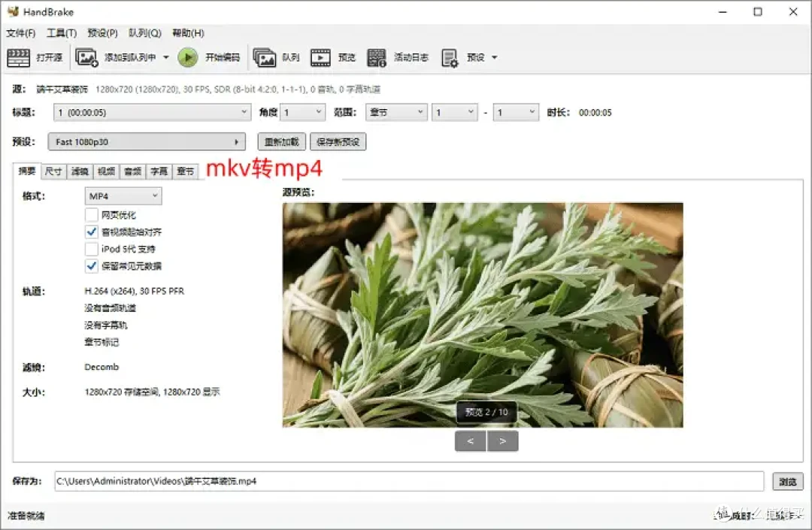Open the 预设(P) menu
Viewport: 812px width, 530px height.
coord(102,33)
